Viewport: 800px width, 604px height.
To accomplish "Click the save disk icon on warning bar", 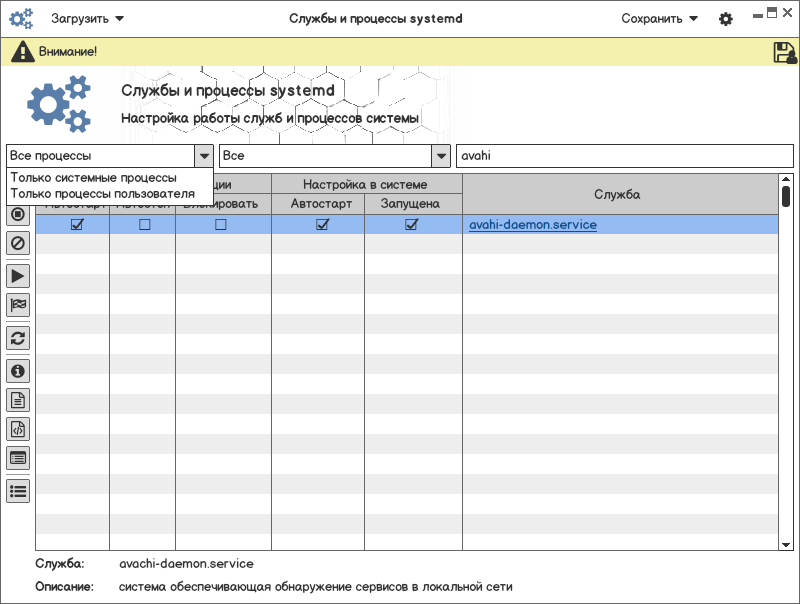I will [x=784, y=53].
